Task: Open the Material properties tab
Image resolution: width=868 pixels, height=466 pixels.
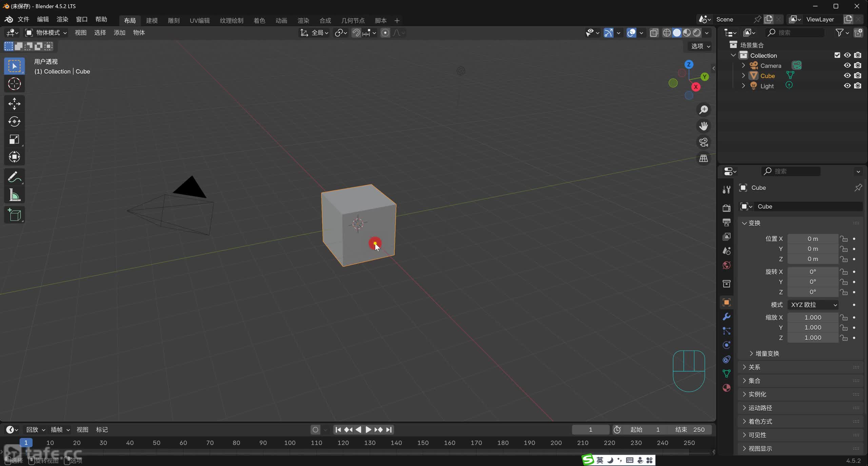Action: pyautogui.click(x=726, y=388)
